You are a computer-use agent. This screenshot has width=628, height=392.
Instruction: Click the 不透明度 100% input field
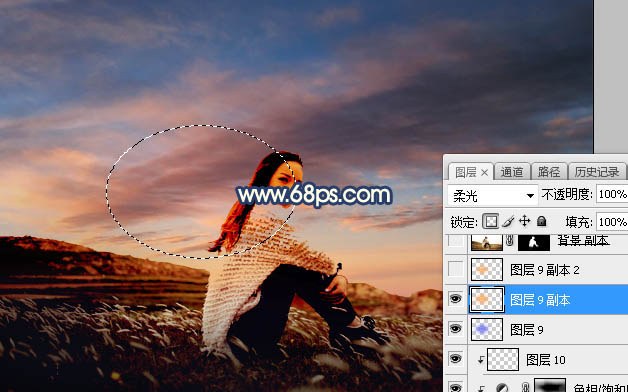coord(612,195)
